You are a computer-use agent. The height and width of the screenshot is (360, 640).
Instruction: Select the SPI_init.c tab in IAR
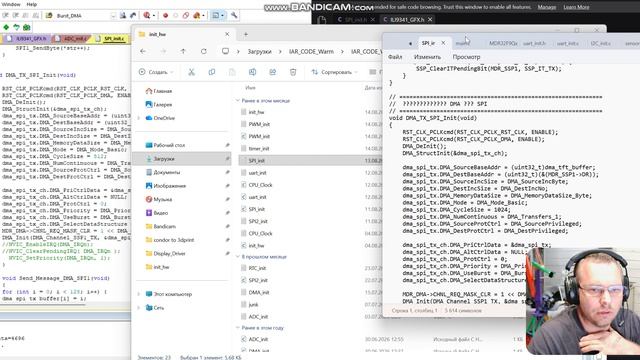pyautogui.click(x=111, y=39)
